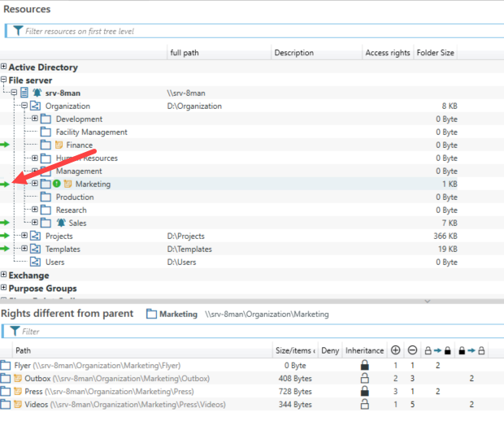
Task: Select the Press folder row
Action: pos(34,392)
